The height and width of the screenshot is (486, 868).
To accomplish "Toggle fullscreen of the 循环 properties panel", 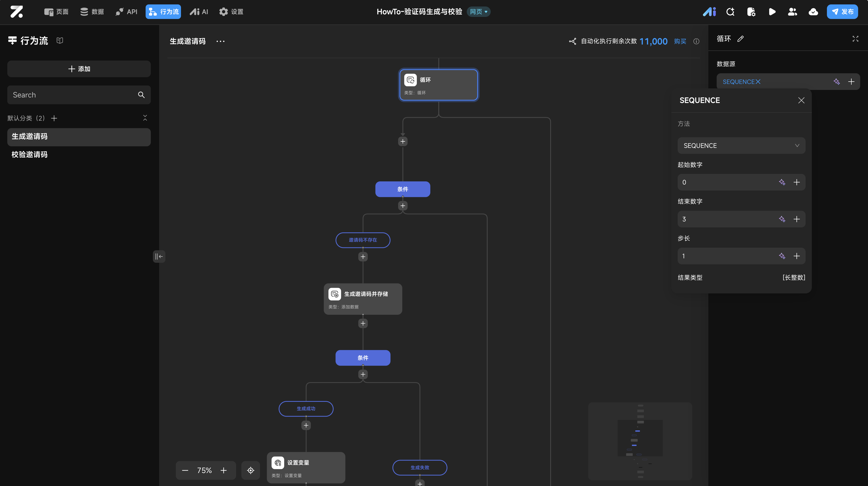I will point(855,39).
